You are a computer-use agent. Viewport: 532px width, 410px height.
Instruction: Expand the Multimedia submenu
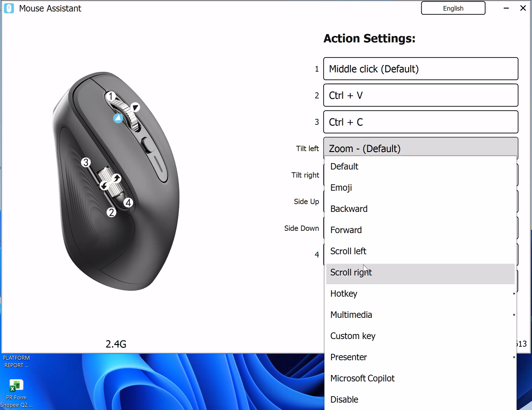click(x=420, y=315)
